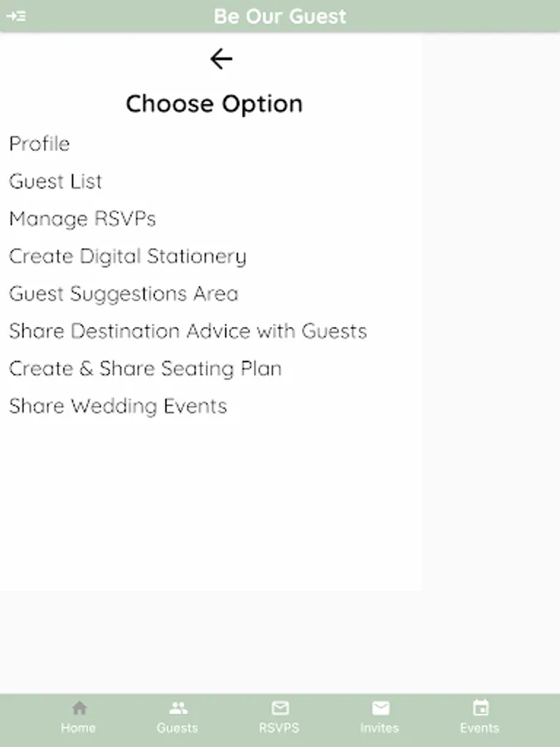Screen dimensions: 560x747
Task: Click the Guests people icon
Action: point(178,708)
